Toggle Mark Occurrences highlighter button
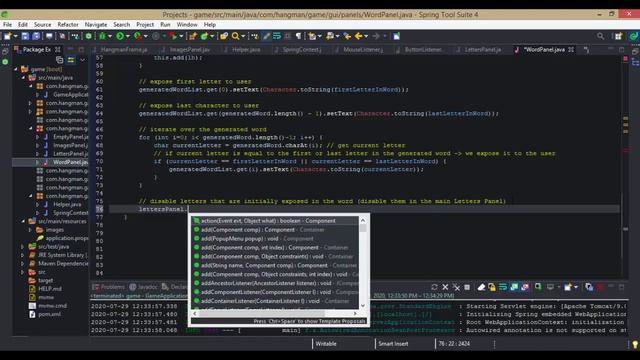 pos(266,36)
